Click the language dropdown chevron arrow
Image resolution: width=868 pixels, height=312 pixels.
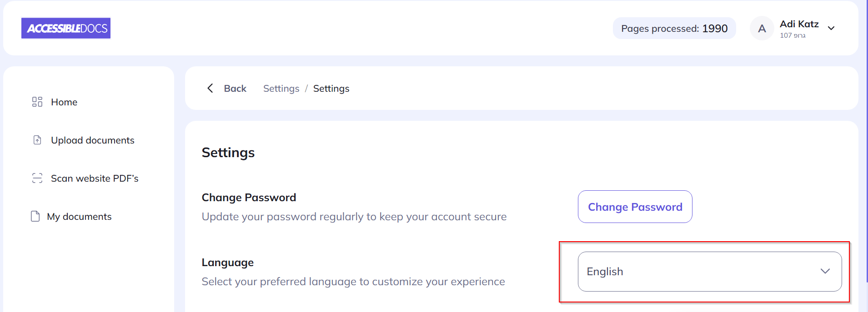click(825, 271)
